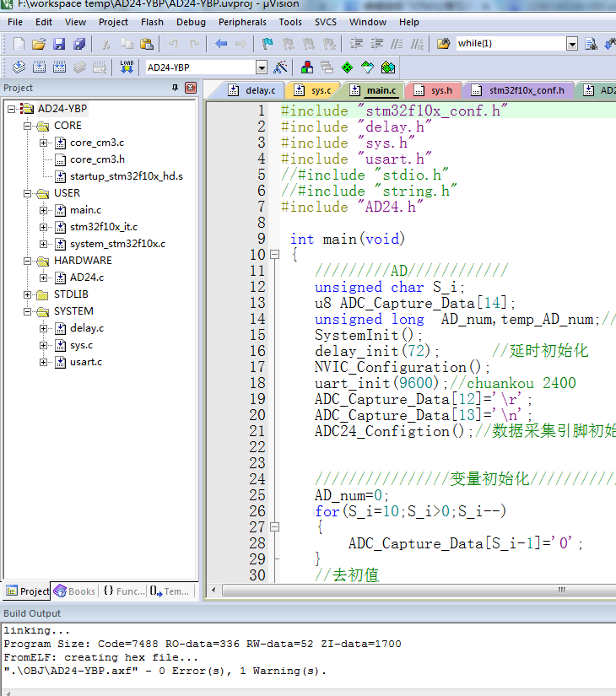616x696 pixels.
Task: Open the Books tab in the bottom panel
Action: [x=74, y=591]
